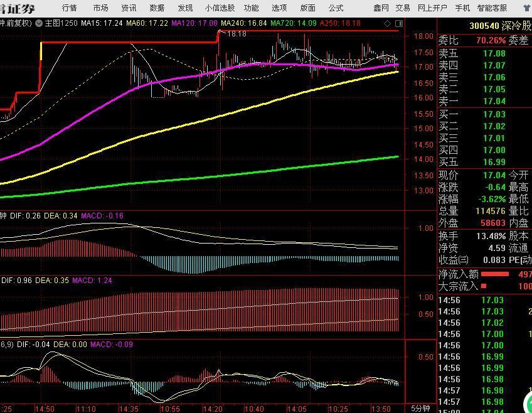Screen dimensions: 532x413
Task: Click the down-arrow icon at top right corner
Action: tap(526, 8)
